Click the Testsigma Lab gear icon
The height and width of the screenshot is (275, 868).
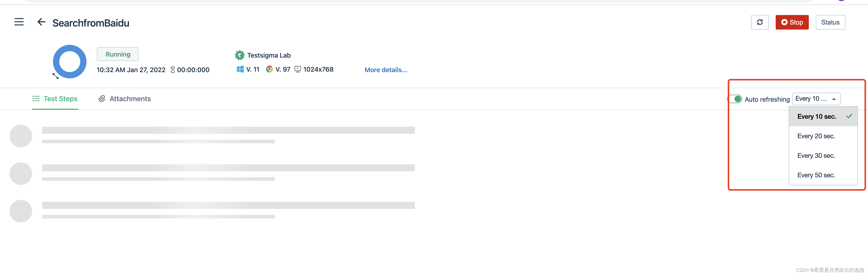[x=240, y=55]
